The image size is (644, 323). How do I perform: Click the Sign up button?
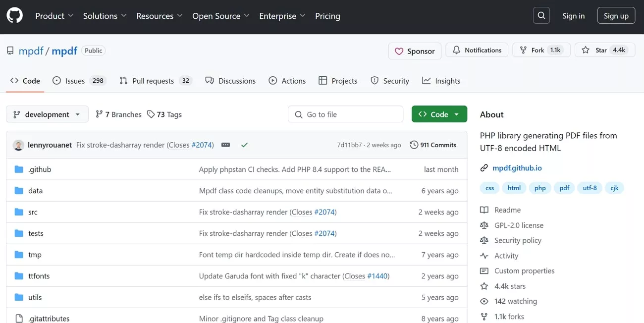tap(616, 15)
